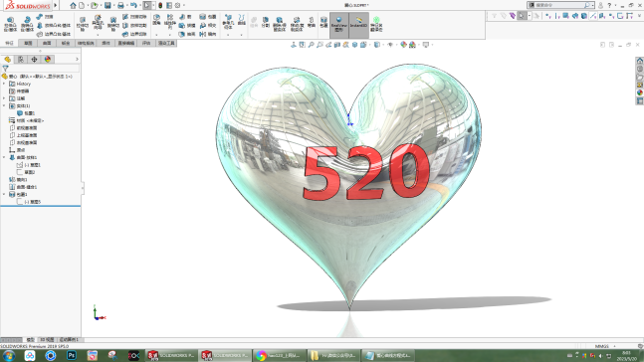Toggle the Filter Faces selection filter
This screenshot has height=362, width=644.
(566, 16)
